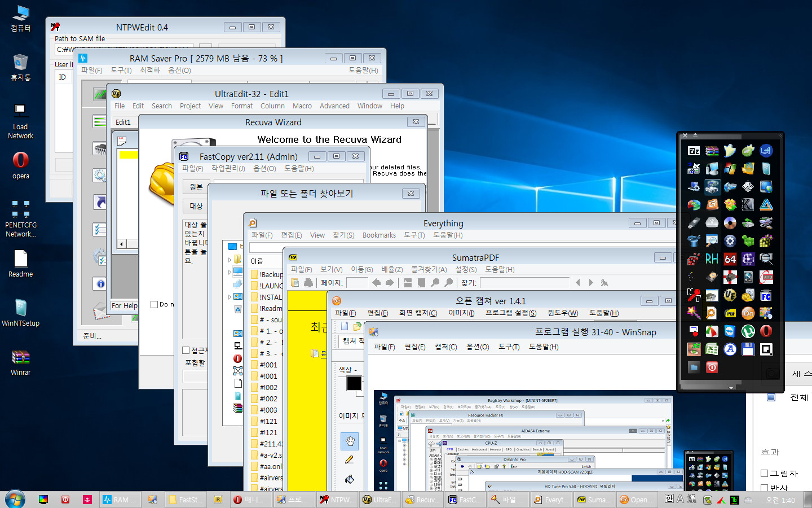Launch Recuva hard-hat icon in launcher panel
This screenshot has height=508, width=812.
(748, 295)
